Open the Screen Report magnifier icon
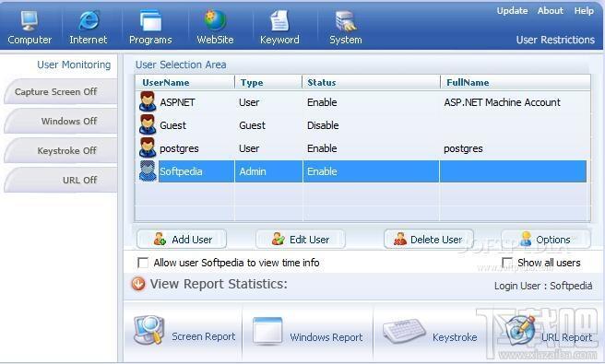The image size is (605, 364). (148, 330)
